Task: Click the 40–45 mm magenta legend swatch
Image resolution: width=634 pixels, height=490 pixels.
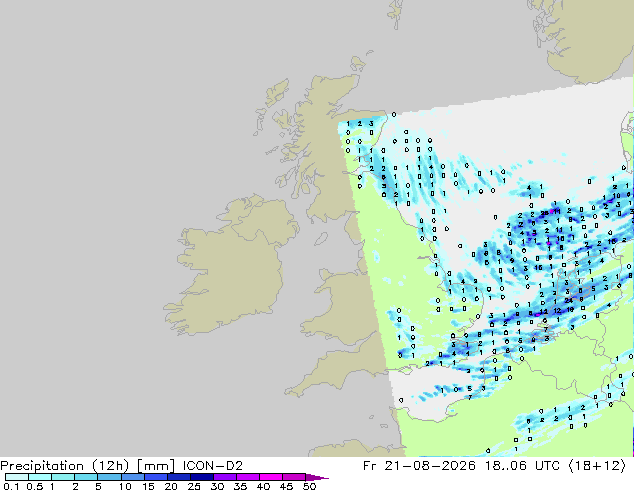Action: coord(271,477)
